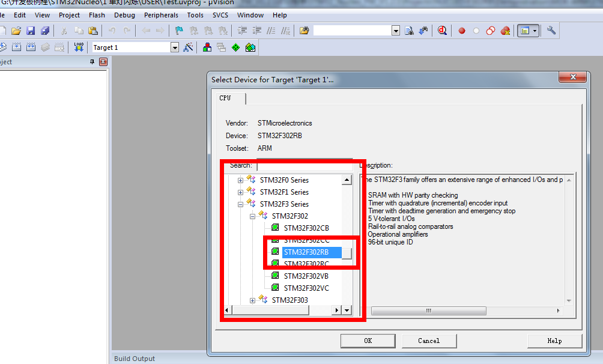Open the Help menu

coord(280,15)
